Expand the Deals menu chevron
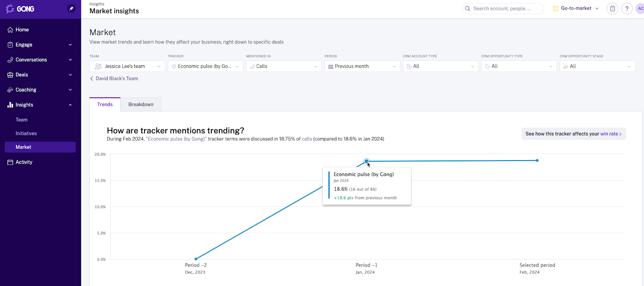Viewport: 644px width, 286px height. (70, 75)
